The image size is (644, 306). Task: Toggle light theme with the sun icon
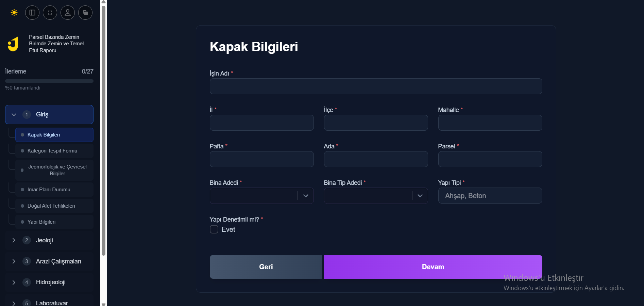[14, 13]
